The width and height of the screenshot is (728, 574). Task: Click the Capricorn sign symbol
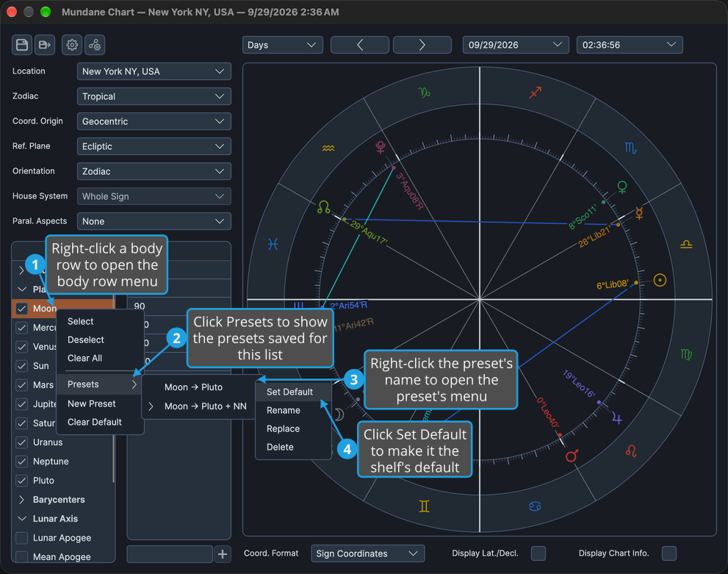tap(425, 93)
